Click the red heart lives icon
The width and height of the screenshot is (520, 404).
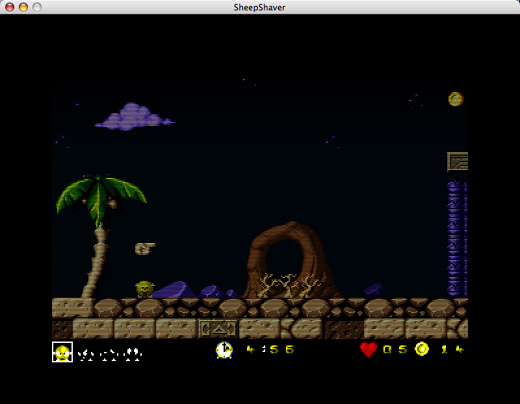(x=368, y=350)
